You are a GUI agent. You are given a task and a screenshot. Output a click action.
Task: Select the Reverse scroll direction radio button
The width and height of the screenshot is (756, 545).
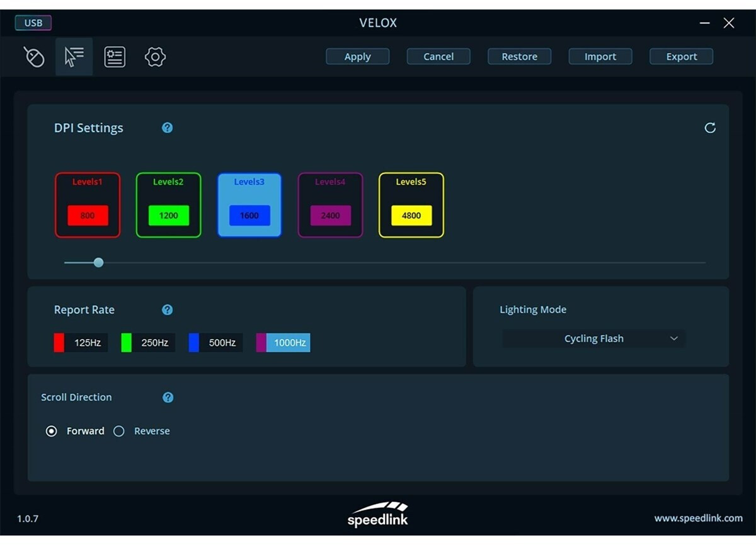[119, 432]
